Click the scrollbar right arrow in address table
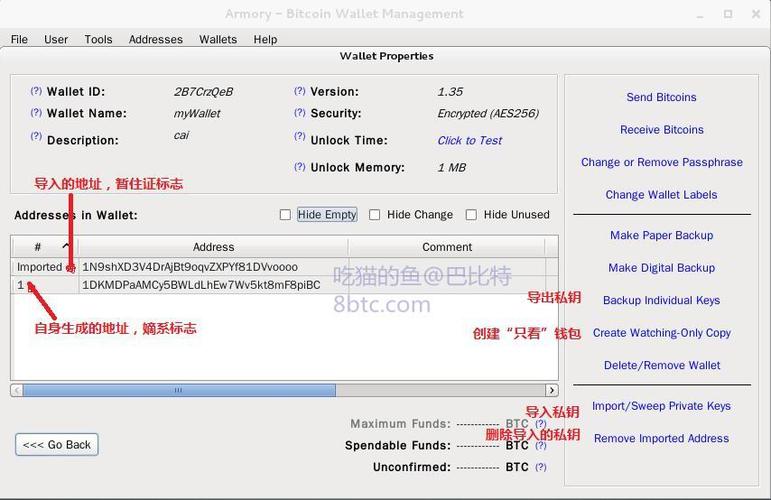771x500 pixels. point(551,390)
